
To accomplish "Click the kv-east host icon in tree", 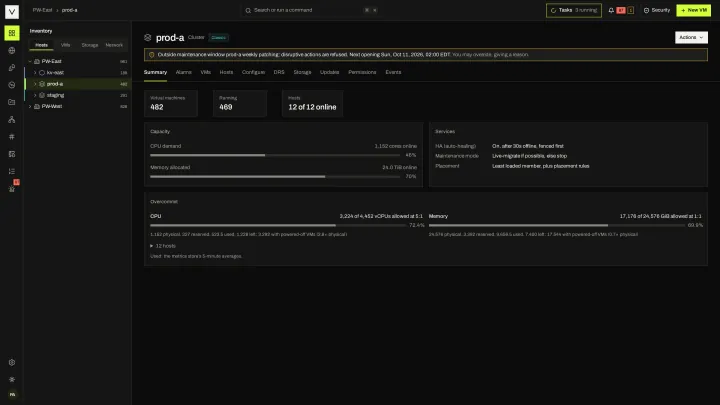I will (42, 73).
